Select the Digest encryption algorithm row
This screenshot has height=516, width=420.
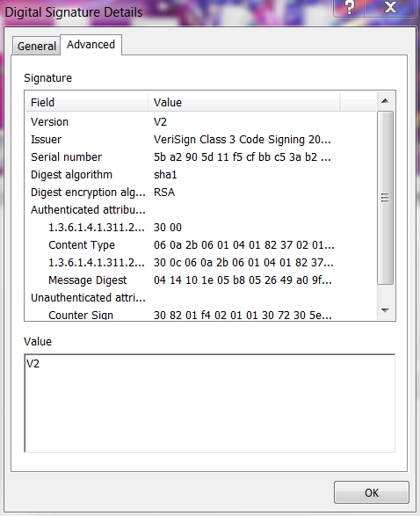pyautogui.click(x=200, y=193)
